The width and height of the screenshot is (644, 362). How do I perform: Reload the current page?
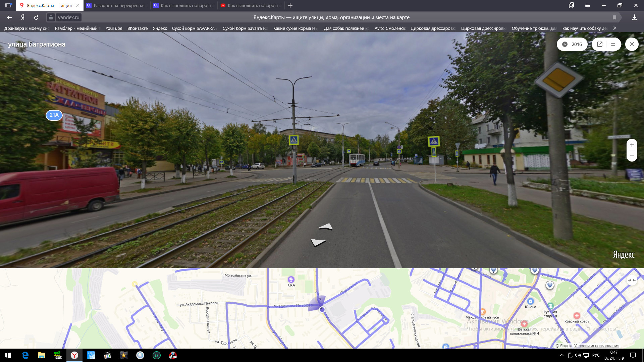(x=36, y=17)
